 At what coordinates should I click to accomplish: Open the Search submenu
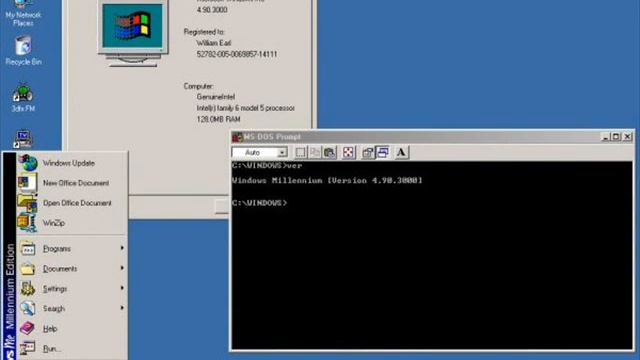click(x=72, y=309)
